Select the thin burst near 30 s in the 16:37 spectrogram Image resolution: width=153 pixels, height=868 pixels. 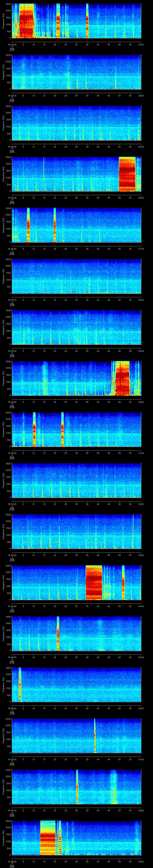pyautogui.click(x=77, y=787)
